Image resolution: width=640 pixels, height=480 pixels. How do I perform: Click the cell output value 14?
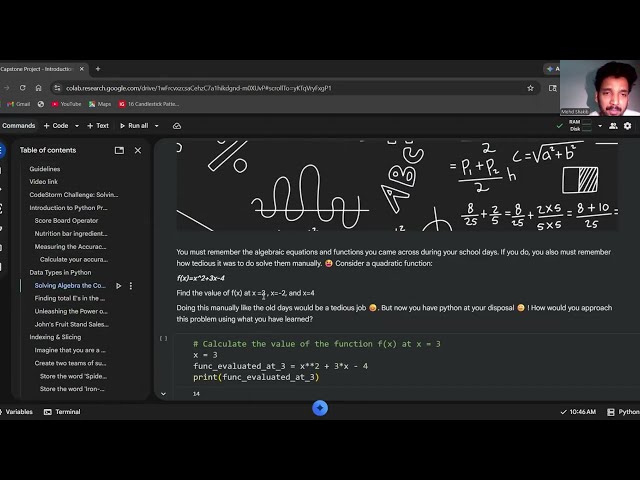196,394
